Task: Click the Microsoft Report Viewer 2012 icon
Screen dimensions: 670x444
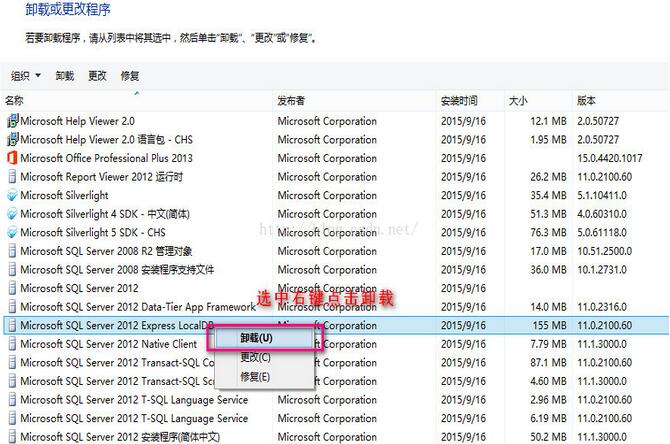Action: pyautogui.click(x=12, y=176)
